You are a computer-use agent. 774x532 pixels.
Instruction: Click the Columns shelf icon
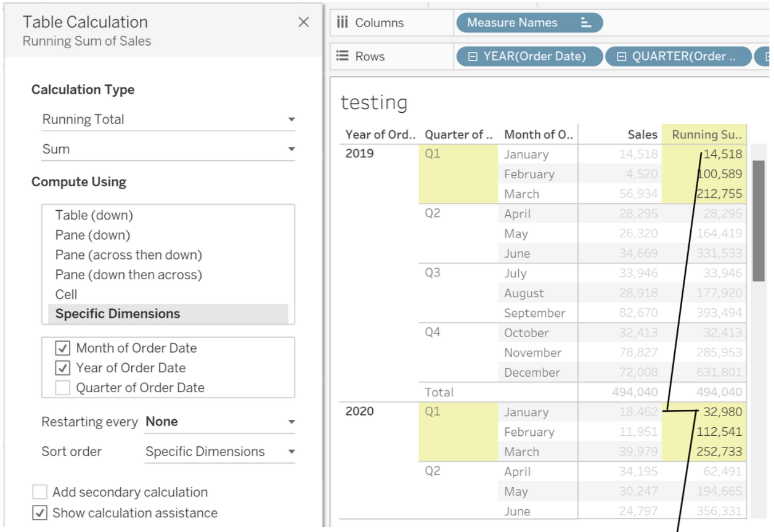[x=343, y=23]
